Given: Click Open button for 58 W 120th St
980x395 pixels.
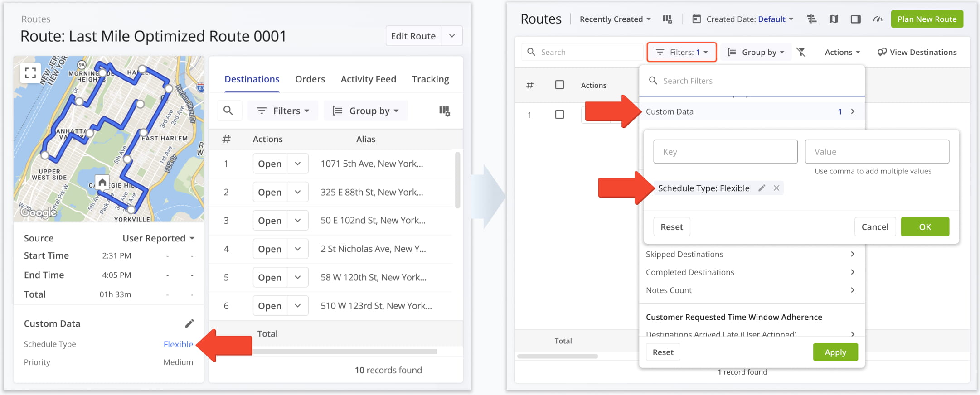Looking at the screenshot, I should [x=270, y=277].
